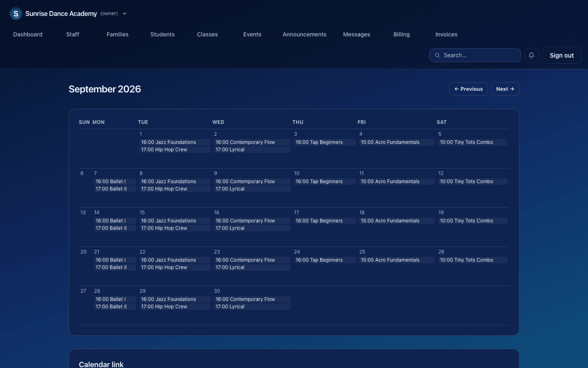
Task: Select Contemporary Flow on September 2
Action: click(x=252, y=142)
